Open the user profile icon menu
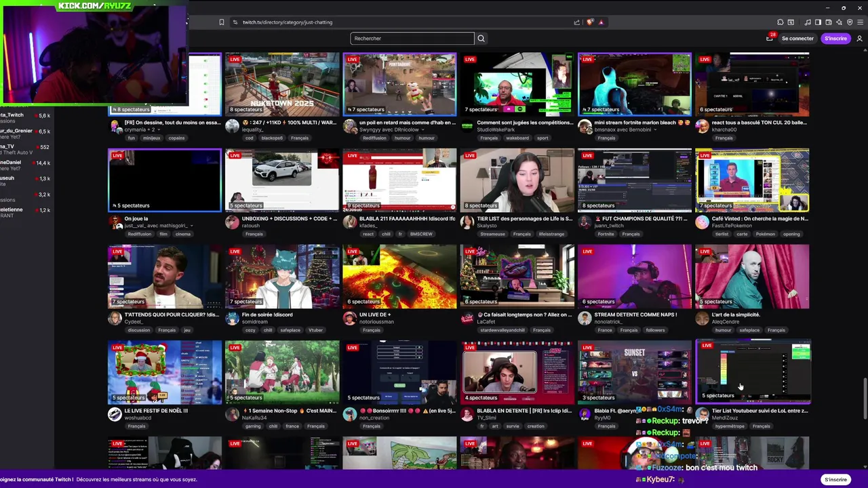The image size is (868, 488). 859,39
